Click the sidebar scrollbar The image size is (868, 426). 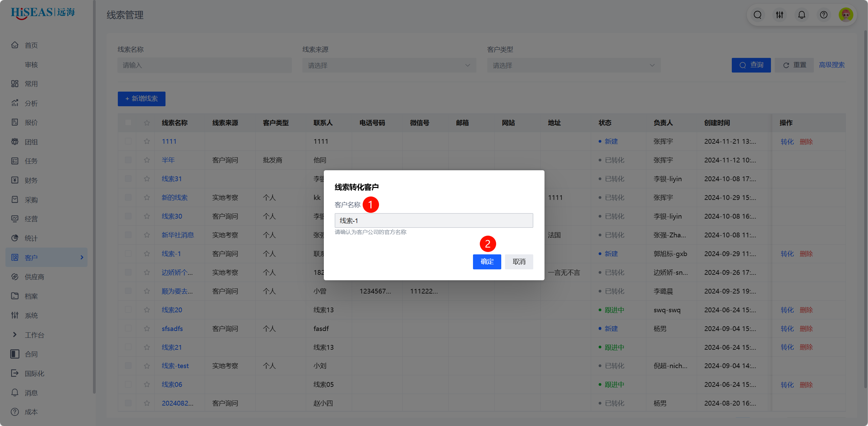point(94,198)
